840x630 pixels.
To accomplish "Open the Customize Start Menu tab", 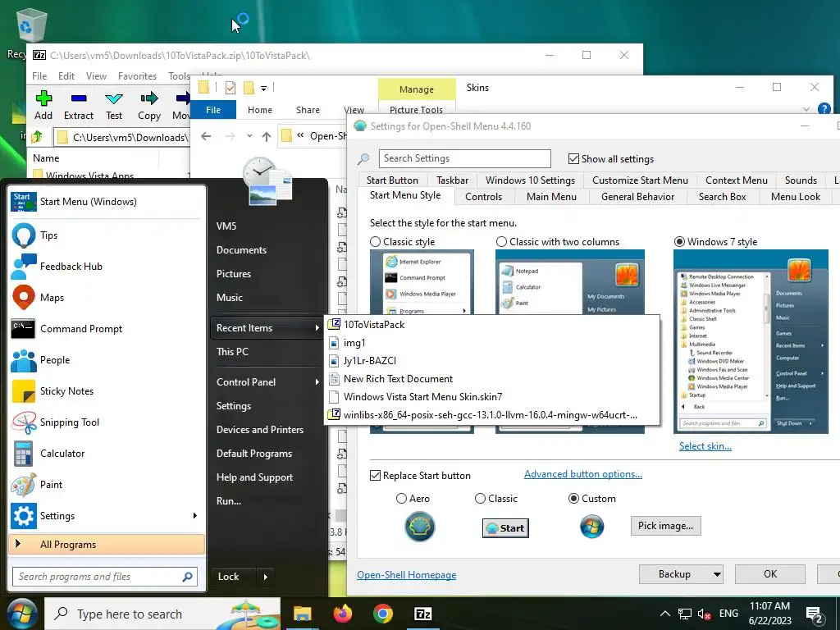I will (640, 180).
